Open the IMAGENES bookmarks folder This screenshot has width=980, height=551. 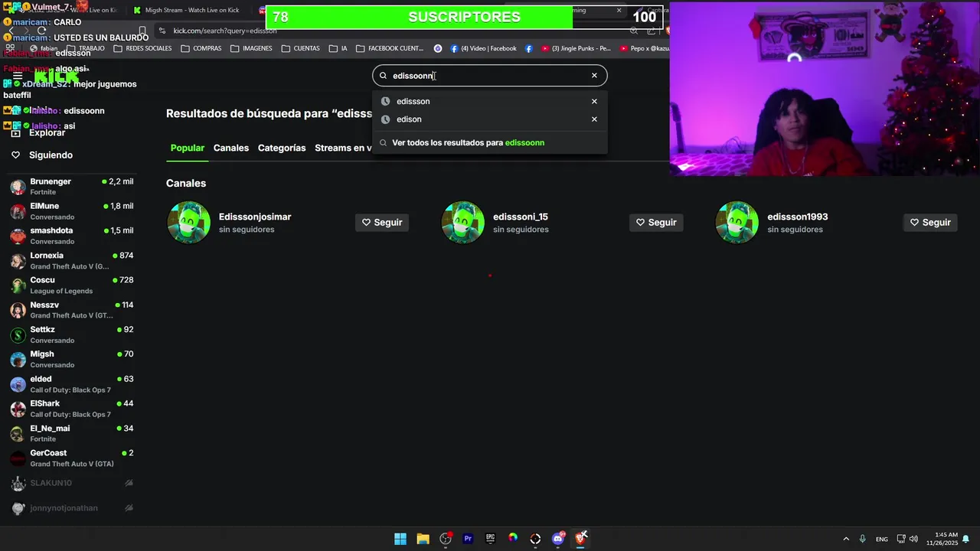(251, 48)
